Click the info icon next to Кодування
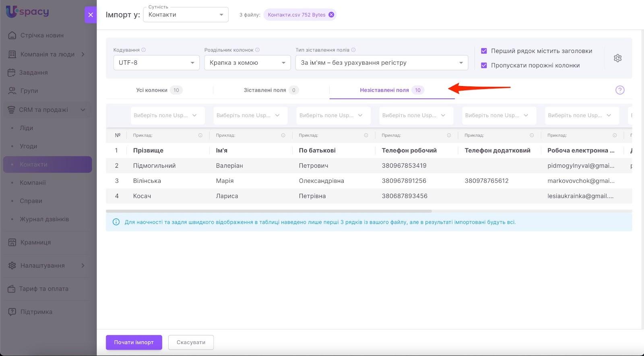 coord(144,50)
